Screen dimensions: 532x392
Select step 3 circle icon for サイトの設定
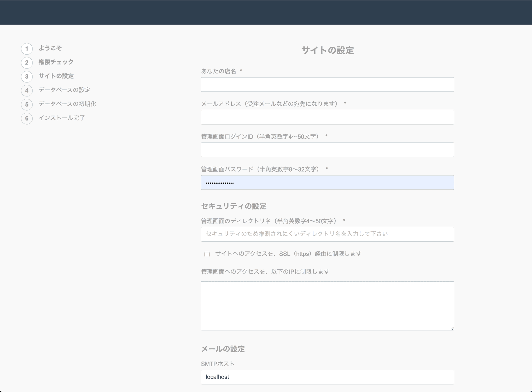point(27,76)
